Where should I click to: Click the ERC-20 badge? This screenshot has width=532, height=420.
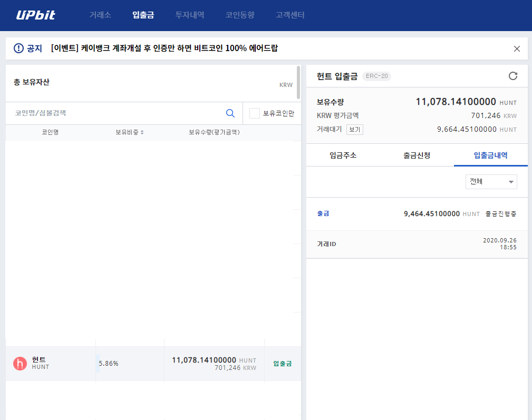coord(376,76)
